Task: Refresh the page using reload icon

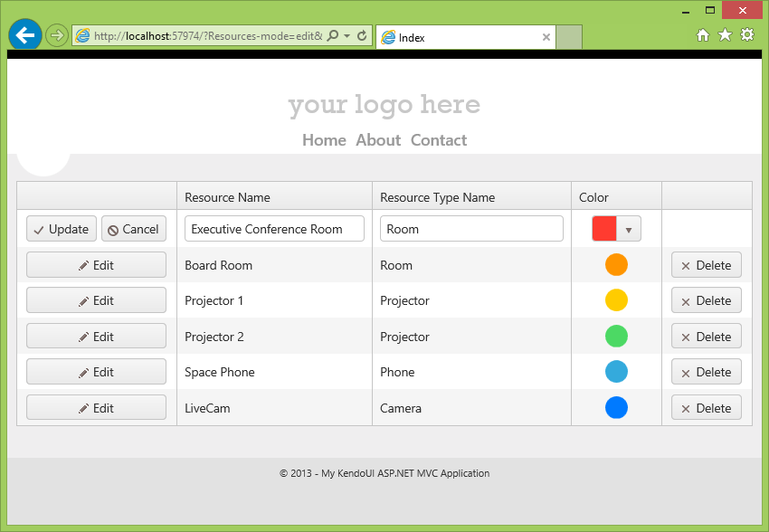Action: click(x=362, y=36)
